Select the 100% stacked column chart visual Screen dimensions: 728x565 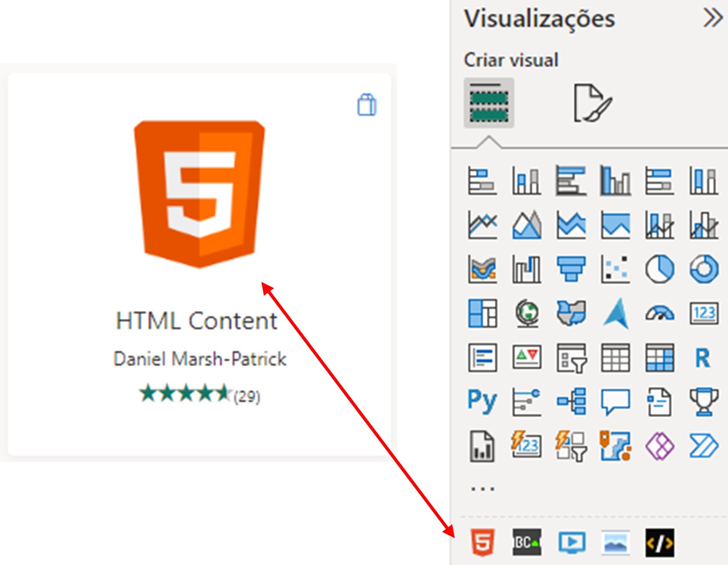point(704,180)
